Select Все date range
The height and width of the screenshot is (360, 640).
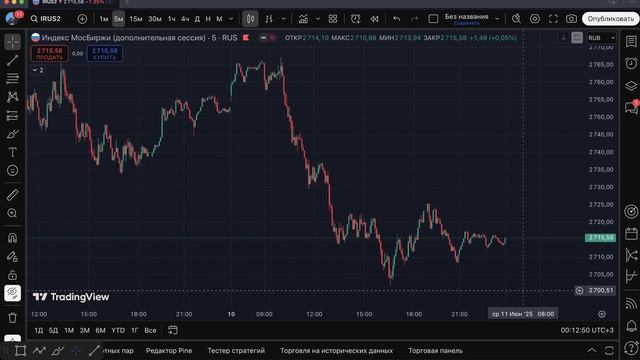click(150, 330)
